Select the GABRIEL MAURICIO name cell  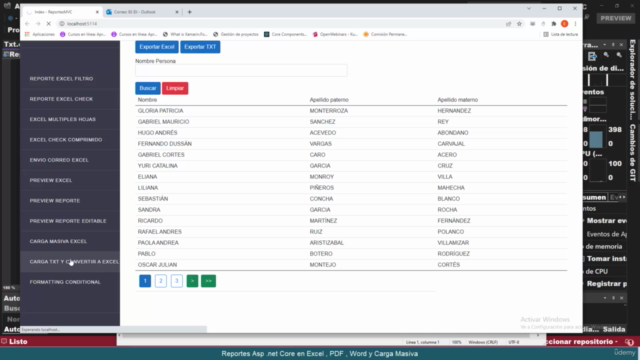click(163, 122)
